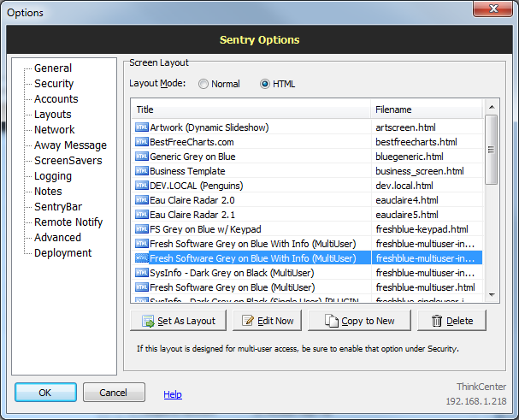Go to Advanced options
The image size is (519, 420).
[x=57, y=238]
